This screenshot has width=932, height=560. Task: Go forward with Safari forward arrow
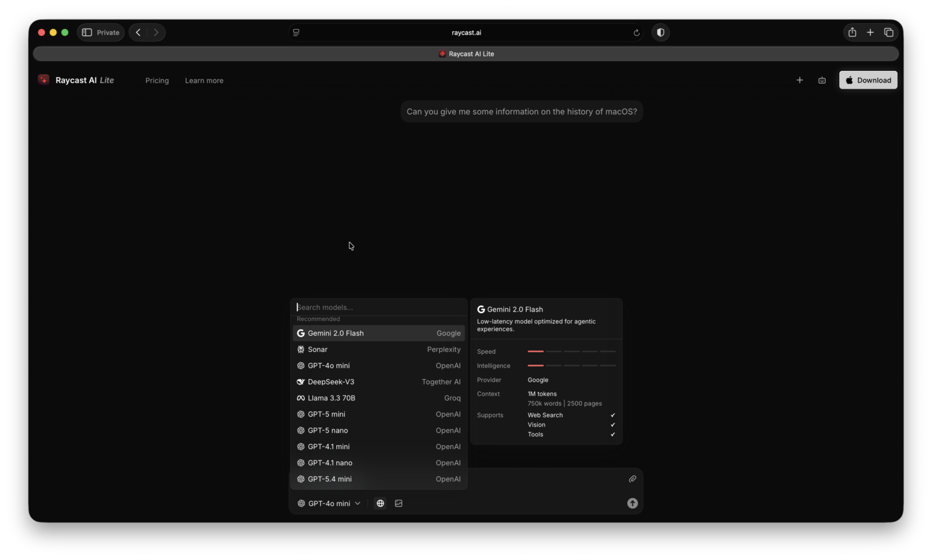156,33
